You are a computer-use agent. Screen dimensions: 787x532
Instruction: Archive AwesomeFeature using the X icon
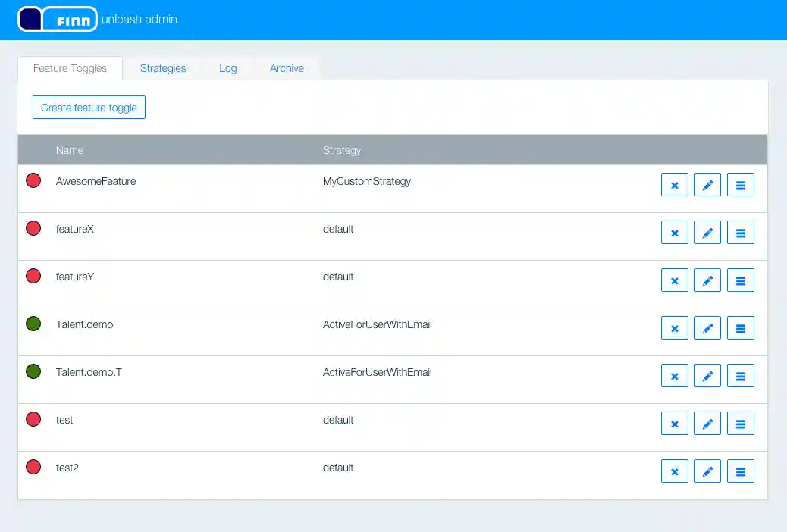pos(674,184)
